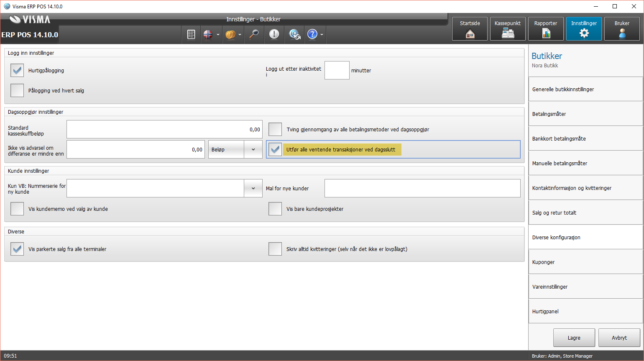Viewport: 644px width, 361px height.
Task: Open the on-screen keypad icon
Action: [191, 34]
